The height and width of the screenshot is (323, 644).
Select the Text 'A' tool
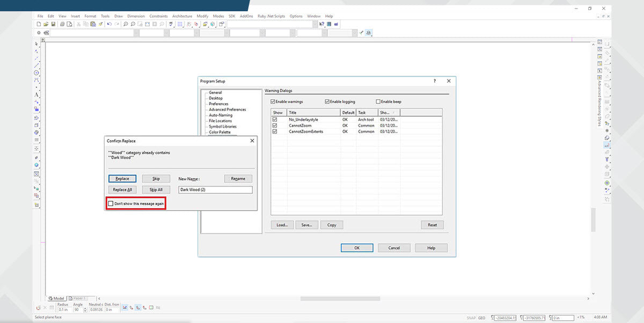coord(36,94)
